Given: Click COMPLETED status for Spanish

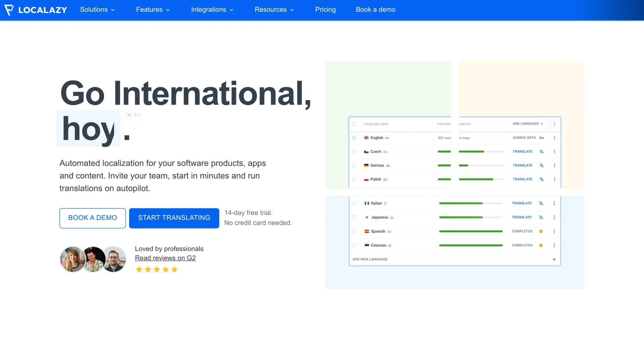Looking at the screenshot, I should click(522, 231).
